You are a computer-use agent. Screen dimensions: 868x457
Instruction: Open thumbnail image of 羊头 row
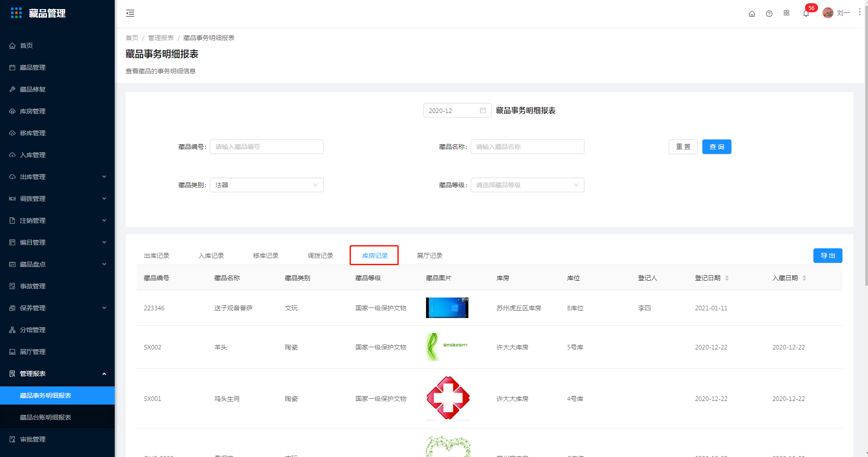(447, 347)
